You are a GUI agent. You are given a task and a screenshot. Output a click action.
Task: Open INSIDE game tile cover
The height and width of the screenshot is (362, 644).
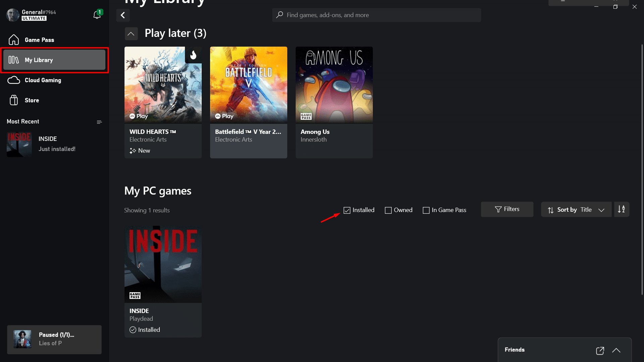[x=163, y=264]
